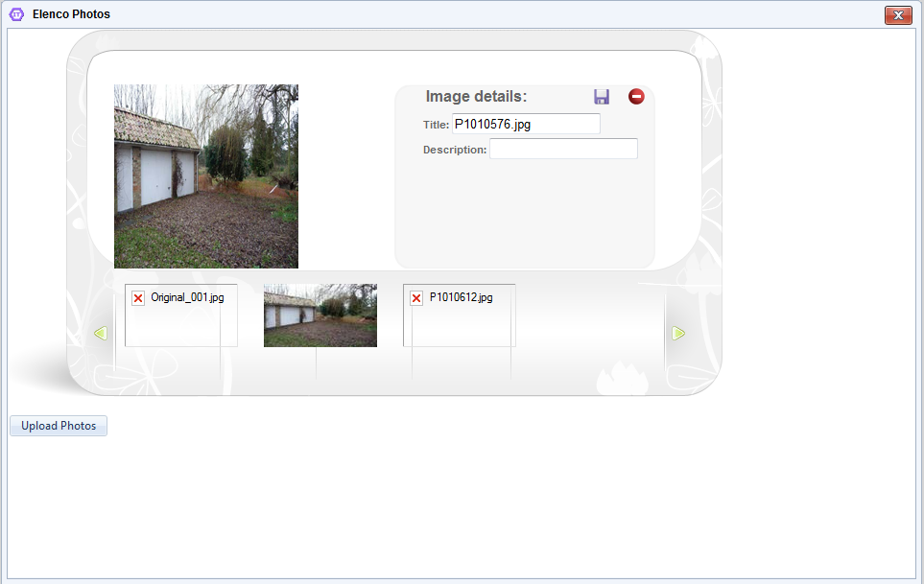924x584 pixels.
Task: Select the garage thumbnail in the carousel
Action: [320, 315]
